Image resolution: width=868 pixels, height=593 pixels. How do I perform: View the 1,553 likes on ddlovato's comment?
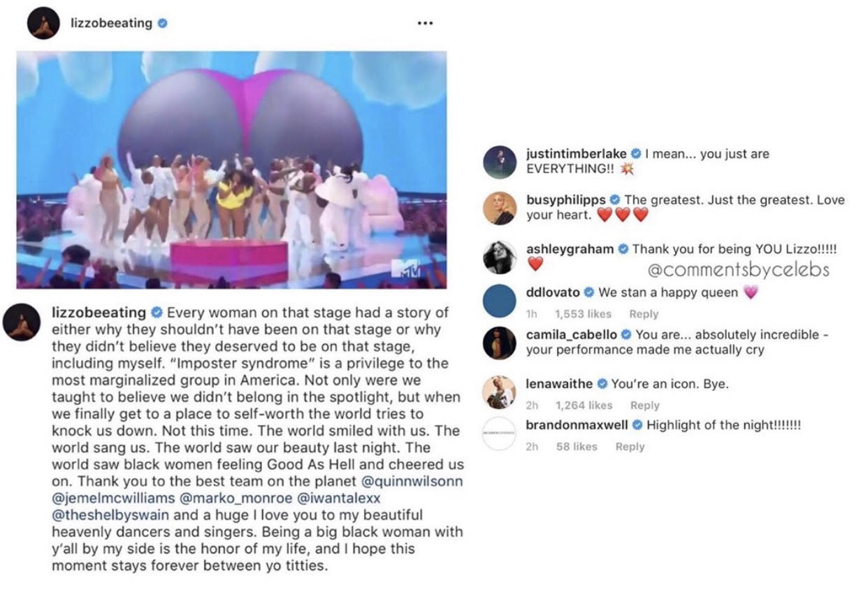point(583,314)
